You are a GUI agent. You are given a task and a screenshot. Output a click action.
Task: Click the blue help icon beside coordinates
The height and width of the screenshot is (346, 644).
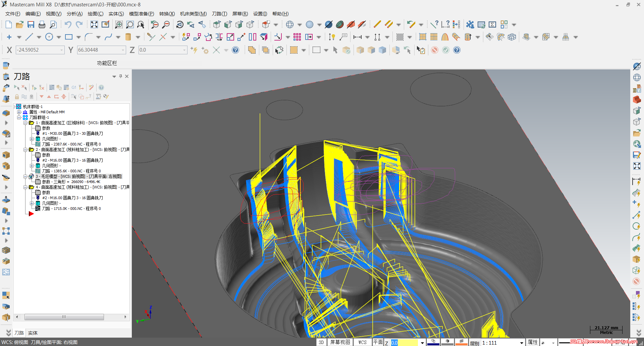[236, 50]
